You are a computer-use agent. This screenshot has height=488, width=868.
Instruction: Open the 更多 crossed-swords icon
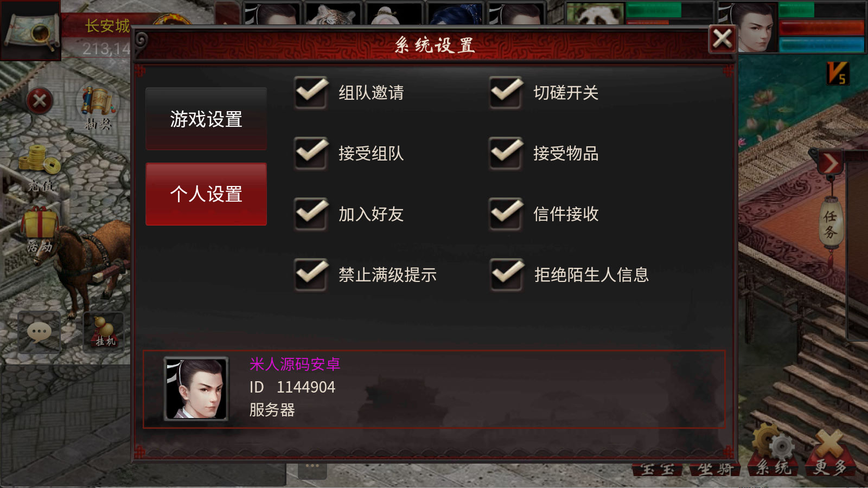[x=830, y=452]
